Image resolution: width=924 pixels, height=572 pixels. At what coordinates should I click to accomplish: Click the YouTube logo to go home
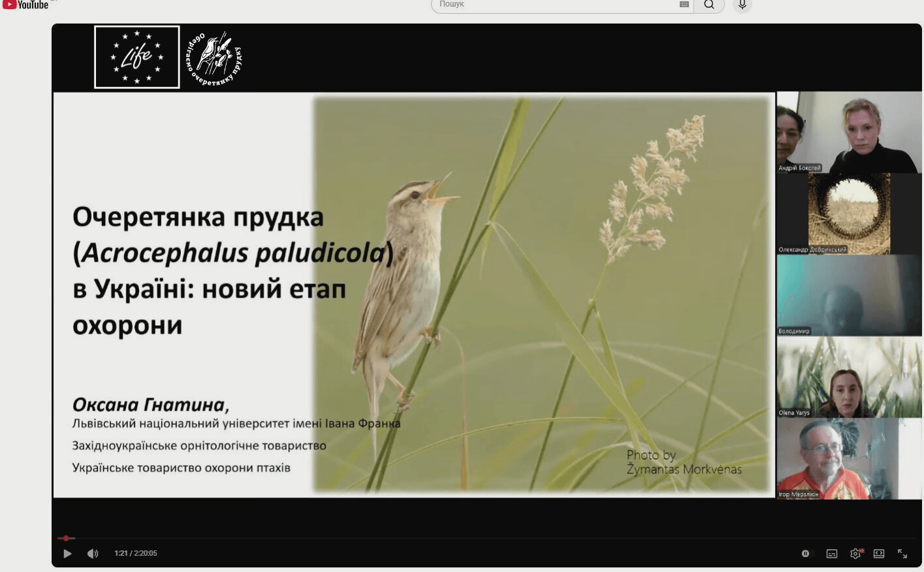26,5
